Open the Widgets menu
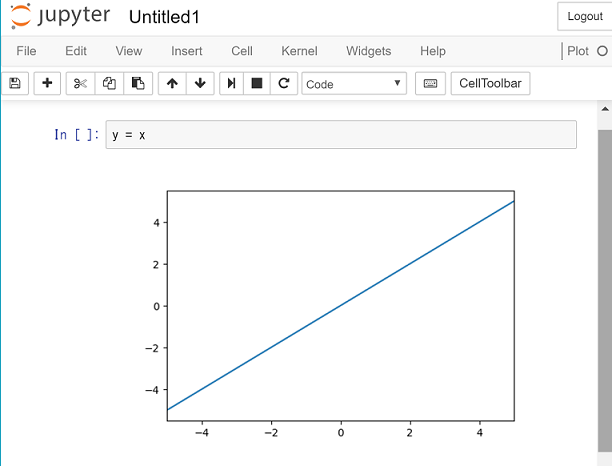This screenshot has height=466, width=612. (368, 51)
